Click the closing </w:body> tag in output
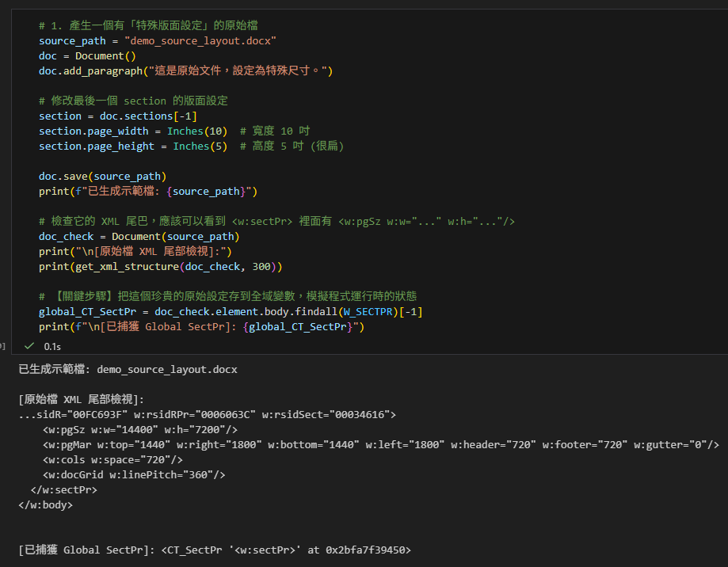The height and width of the screenshot is (567, 728). click(x=45, y=504)
